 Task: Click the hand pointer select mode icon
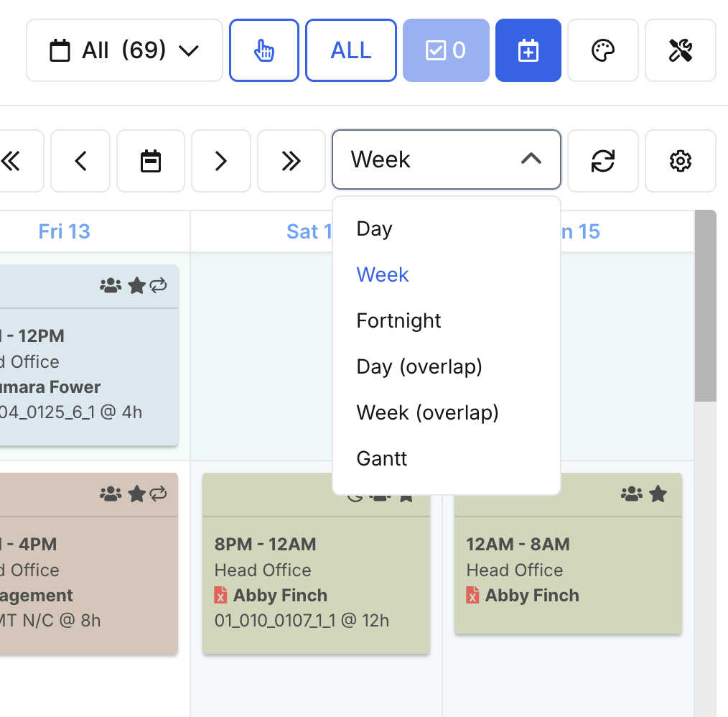click(x=264, y=50)
